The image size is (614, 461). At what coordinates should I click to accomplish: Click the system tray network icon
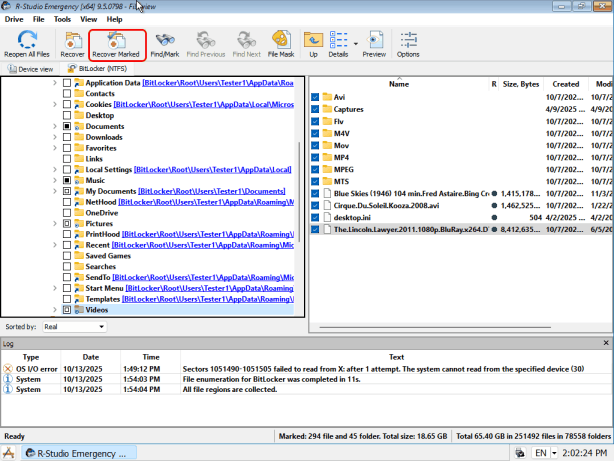(x=520, y=453)
